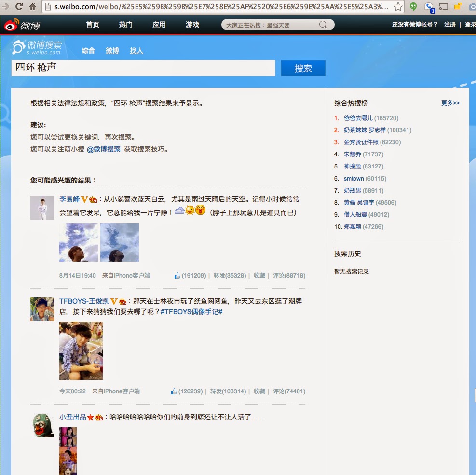Viewport: 476px width, 475px height.
Task: Click the Weibo logo in top navigation
Action: [22, 25]
